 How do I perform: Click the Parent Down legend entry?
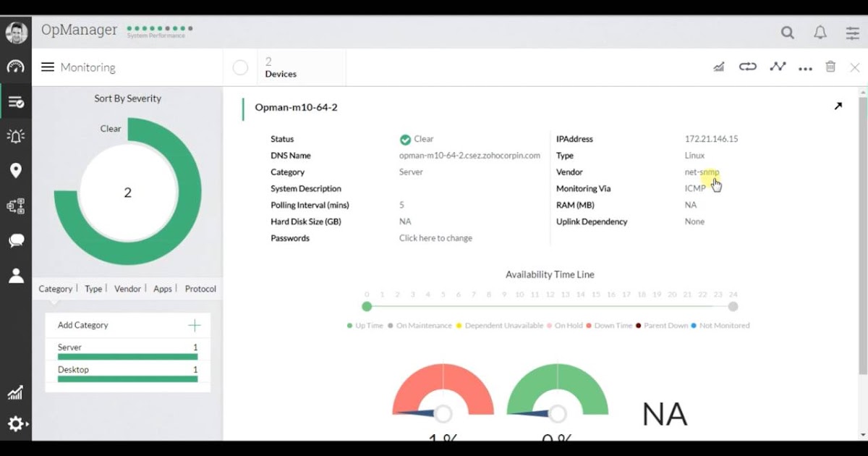click(662, 326)
